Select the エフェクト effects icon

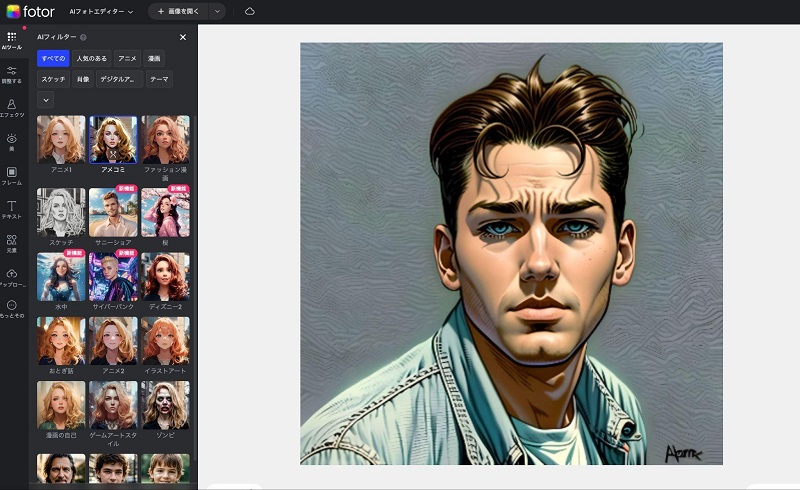pos(12,108)
